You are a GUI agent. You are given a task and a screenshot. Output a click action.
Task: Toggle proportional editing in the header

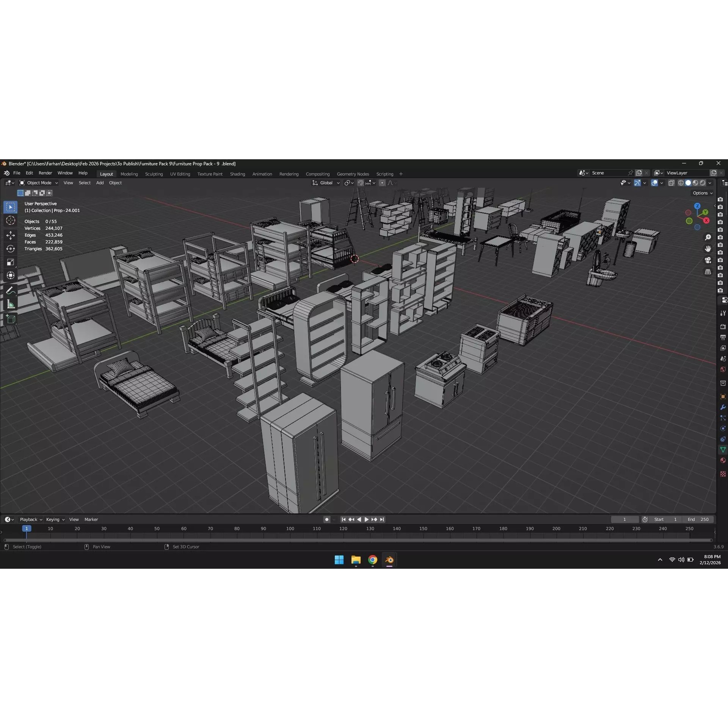[382, 183]
